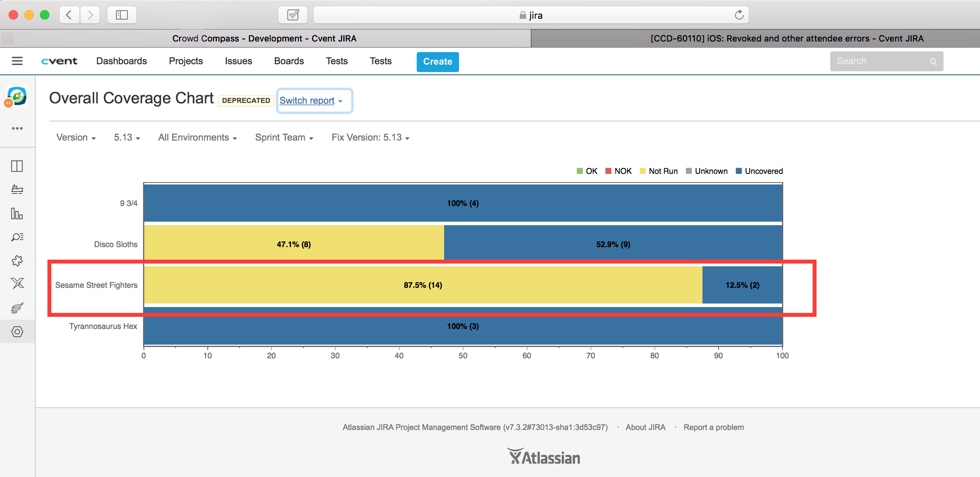Open the board icon in sidebar

tap(17, 166)
